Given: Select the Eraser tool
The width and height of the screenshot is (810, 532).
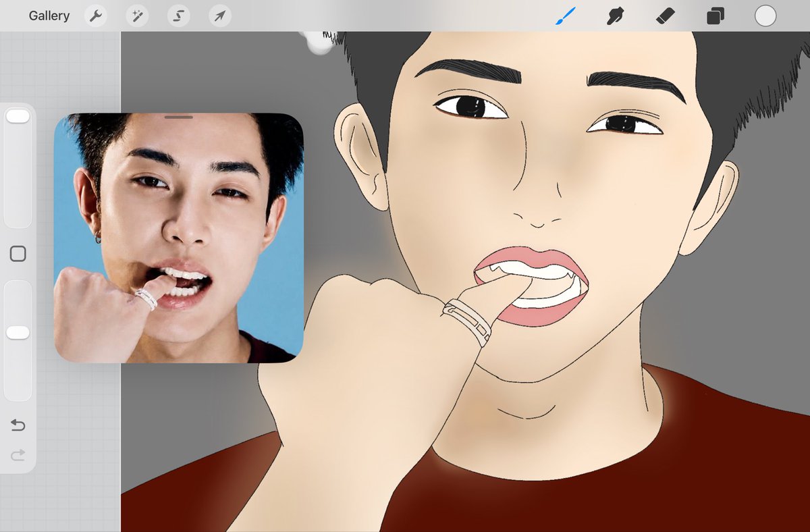Looking at the screenshot, I should 666,16.
